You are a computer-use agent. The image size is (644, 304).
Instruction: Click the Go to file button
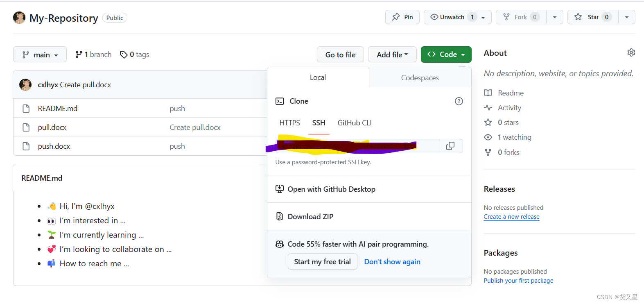click(x=340, y=54)
